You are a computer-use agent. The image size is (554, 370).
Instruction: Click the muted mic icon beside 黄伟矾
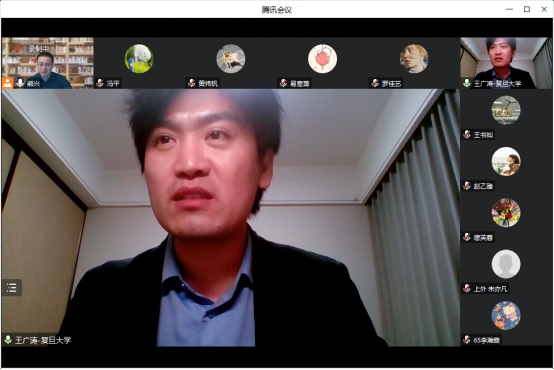(x=191, y=83)
